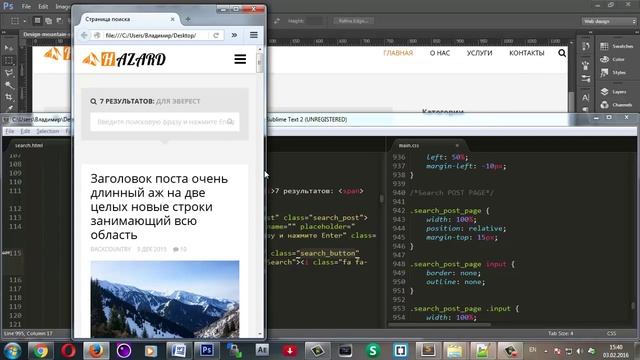The width and height of the screenshot is (640, 360).
Task: Click the Firefox address bar URL
Action: click(151, 36)
